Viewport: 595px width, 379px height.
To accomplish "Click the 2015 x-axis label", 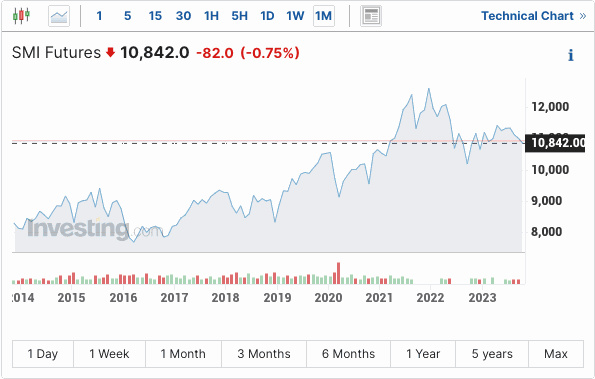I will pos(71,297).
